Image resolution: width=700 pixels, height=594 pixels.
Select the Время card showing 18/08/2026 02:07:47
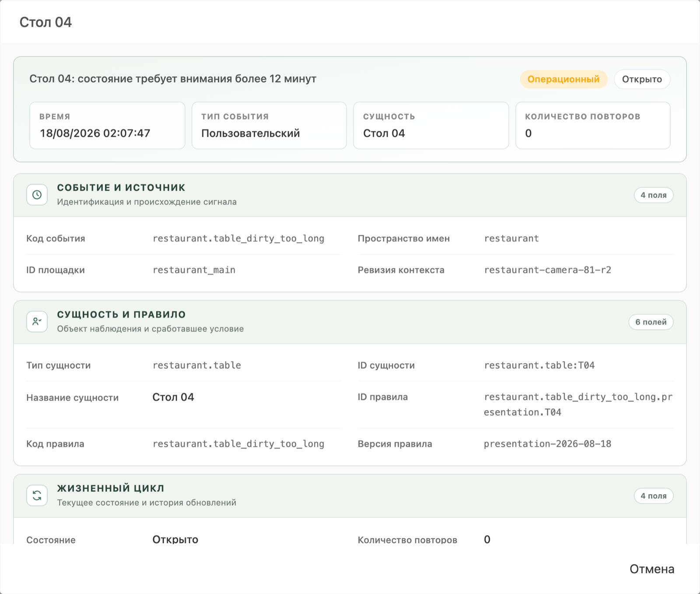pyautogui.click(x=107, y=126)
